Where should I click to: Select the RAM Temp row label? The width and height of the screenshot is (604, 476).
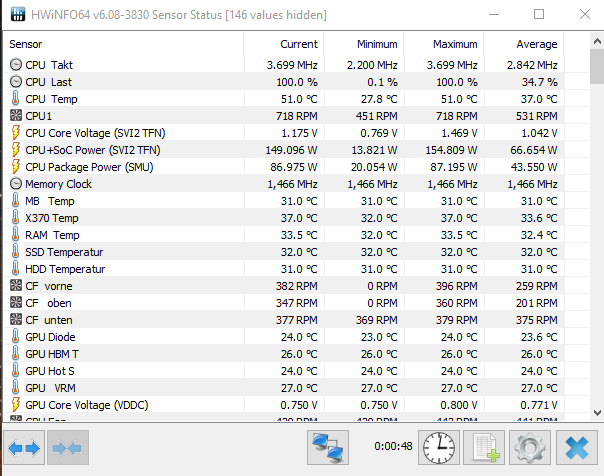pyautogui.click(x=52, y=235)
